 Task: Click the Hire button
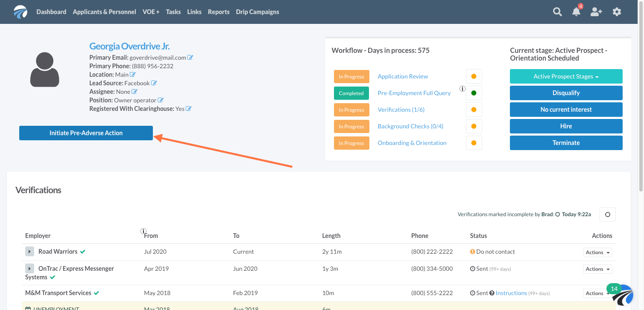click(x=566, y=126)
